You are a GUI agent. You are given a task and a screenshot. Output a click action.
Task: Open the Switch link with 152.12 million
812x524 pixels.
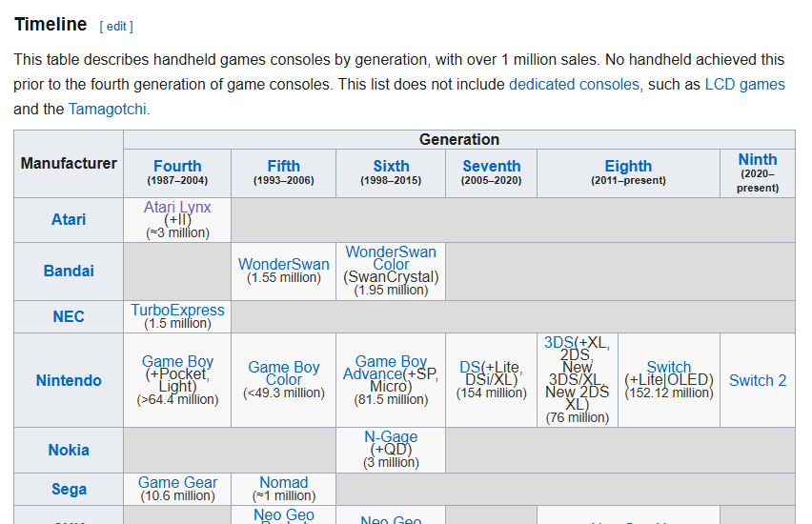pos(668,367)
